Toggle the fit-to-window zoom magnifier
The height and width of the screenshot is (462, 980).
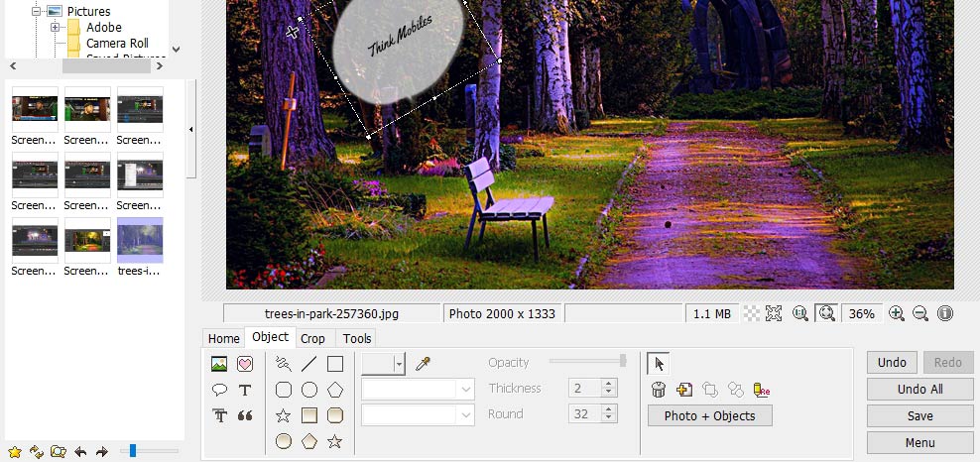pos(827,313)
